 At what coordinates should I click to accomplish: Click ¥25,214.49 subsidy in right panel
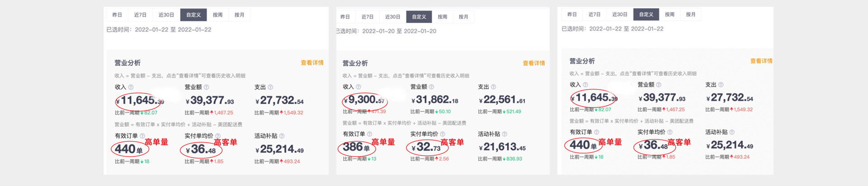point(730,145)
